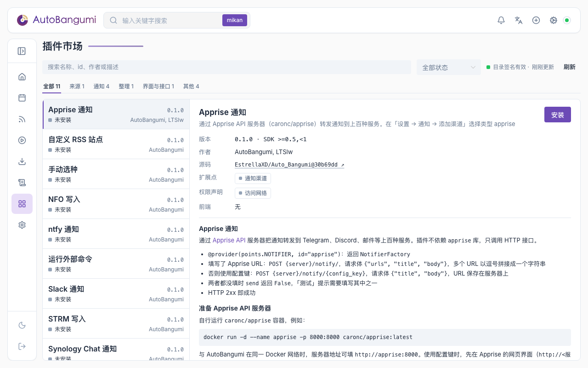The width and height of the screenshot is (588, 368).
Task: Open the calendar icon in sidebar
Action: coord(22,98)
